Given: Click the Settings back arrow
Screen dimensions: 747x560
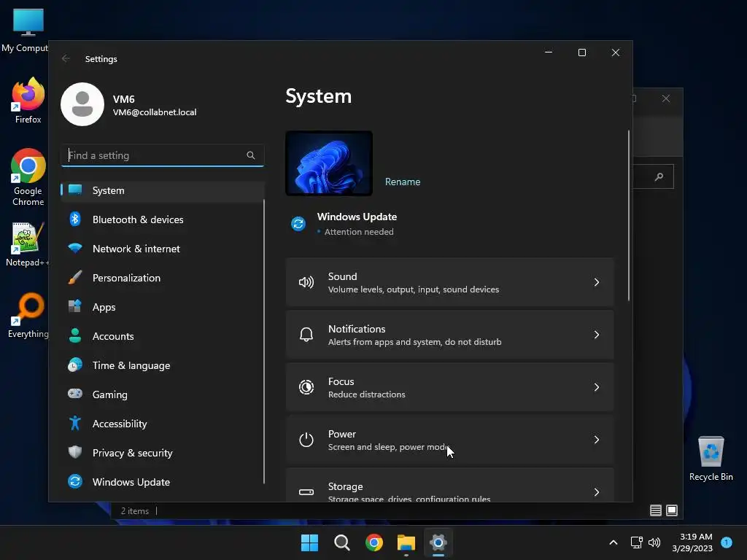Looking at the screenshot, I should click(66, 58).
